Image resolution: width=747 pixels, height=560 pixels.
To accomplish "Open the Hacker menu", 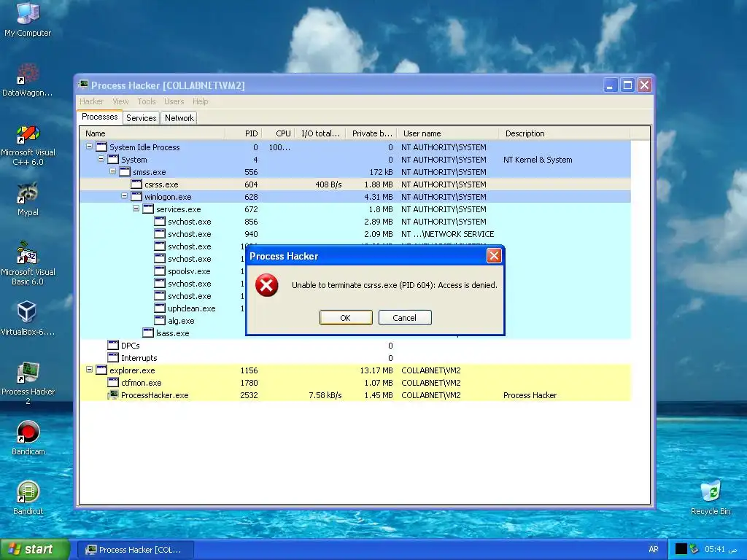I will (91, 101).
